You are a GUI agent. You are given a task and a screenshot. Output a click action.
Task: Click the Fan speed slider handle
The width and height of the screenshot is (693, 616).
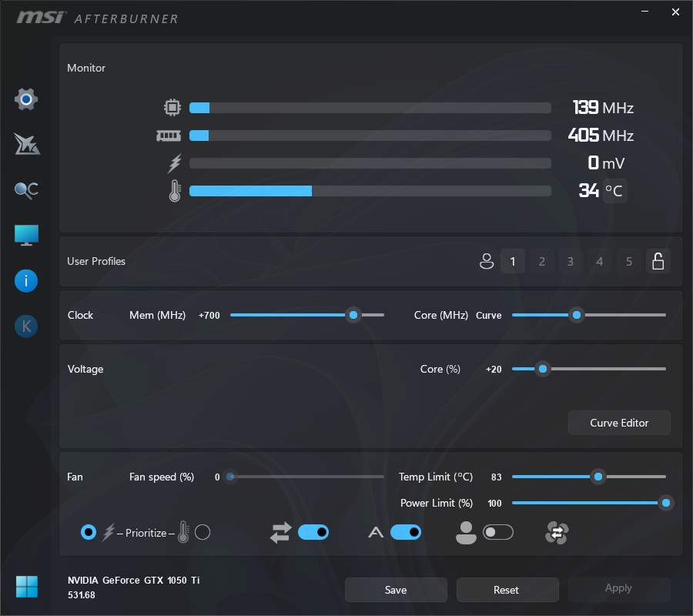pyautogui.click(x=230, y=477)
